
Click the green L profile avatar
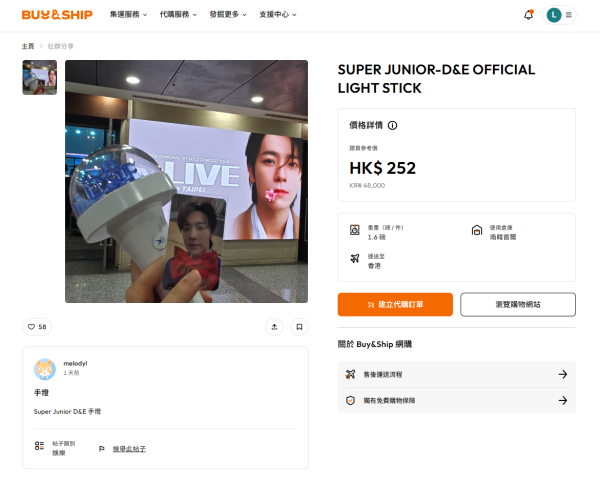click(554, 15)
